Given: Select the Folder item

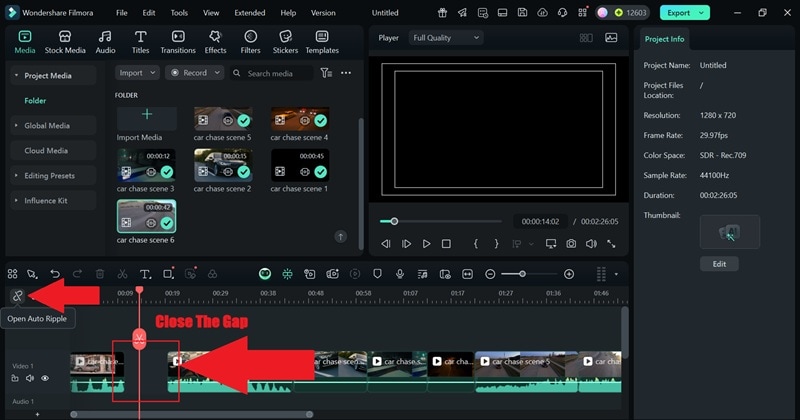Looking at the screenshot, I should (x=35, y=101).
